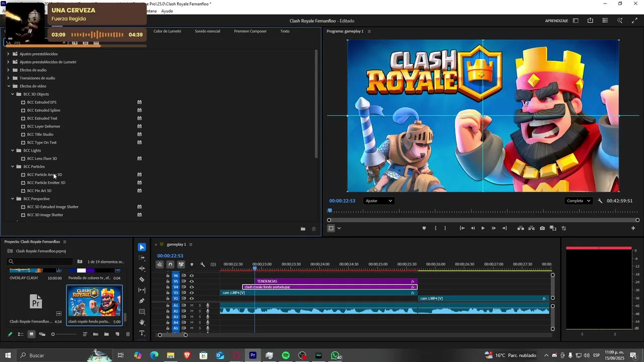
Task: Select the BCC Title Studio effect
Action: pos(40,134)
